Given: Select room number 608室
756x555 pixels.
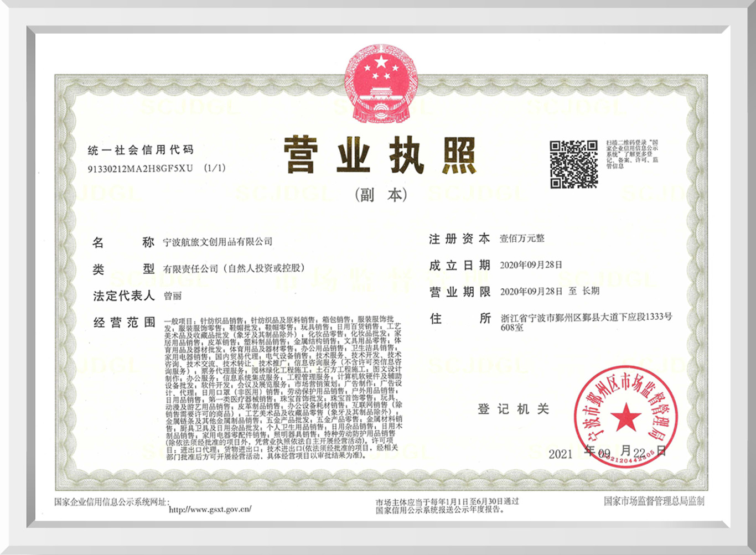Looking at the screenshot, I should [511, 328].
